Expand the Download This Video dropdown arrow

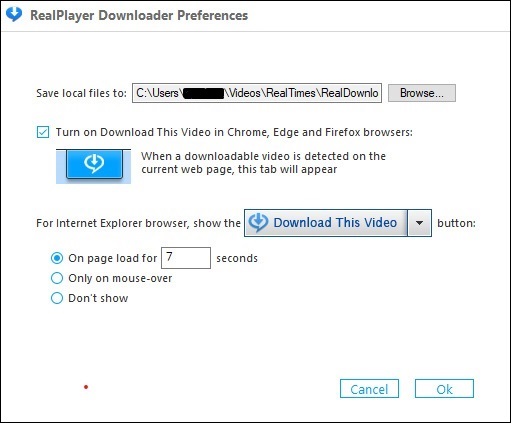click(x=419, y=223)
